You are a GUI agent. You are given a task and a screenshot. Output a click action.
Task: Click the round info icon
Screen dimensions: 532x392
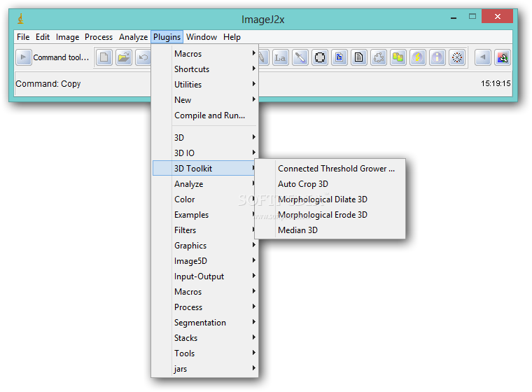tap(437, 57)
